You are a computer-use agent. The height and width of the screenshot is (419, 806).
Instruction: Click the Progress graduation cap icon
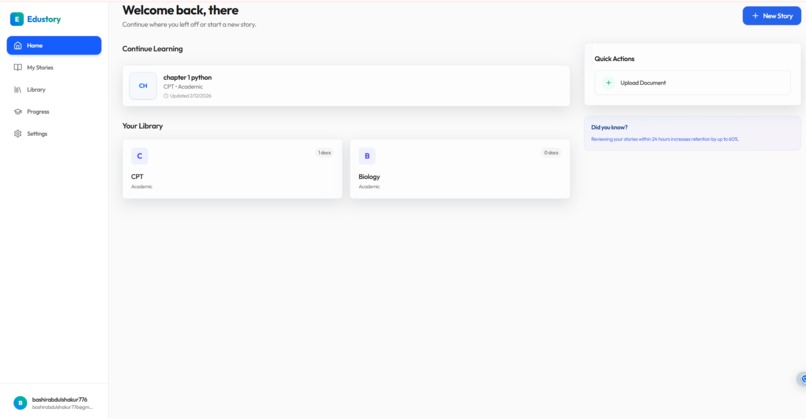18,112
